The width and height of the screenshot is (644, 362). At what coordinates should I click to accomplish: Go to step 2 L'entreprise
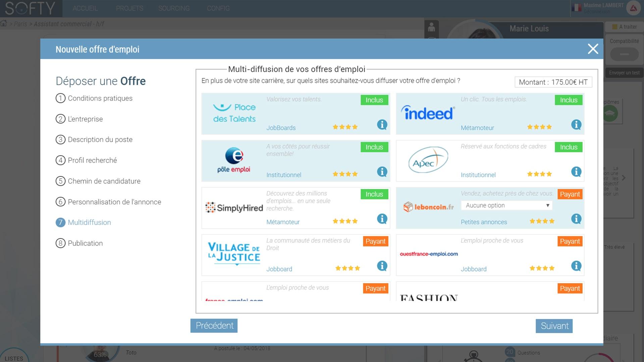pos(79,119)
